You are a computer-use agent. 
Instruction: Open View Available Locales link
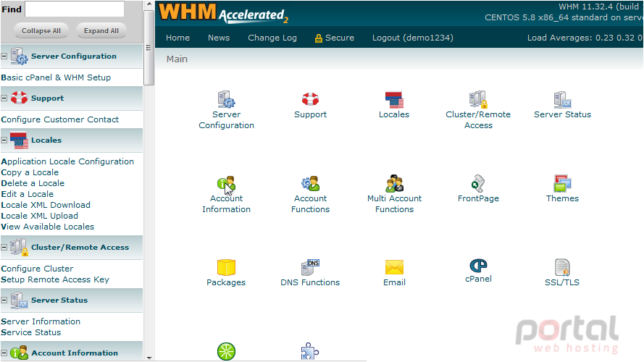click(47, 227)
